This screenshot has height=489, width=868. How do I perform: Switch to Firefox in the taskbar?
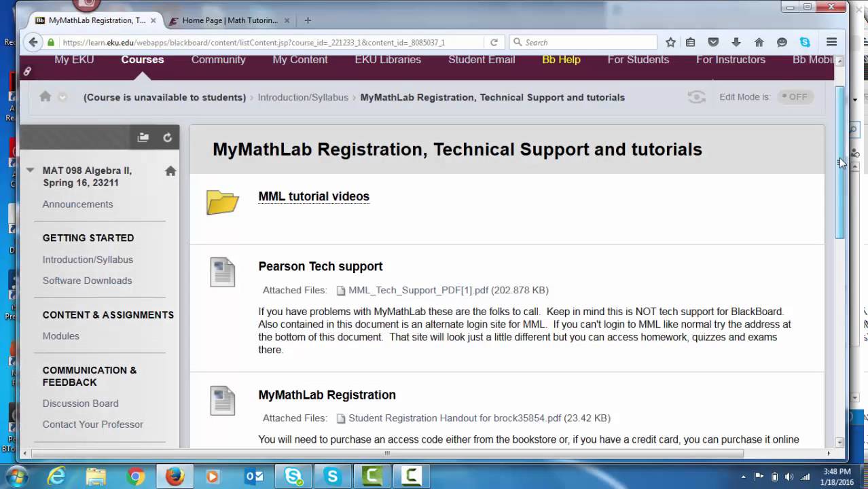tap(175, 477)
